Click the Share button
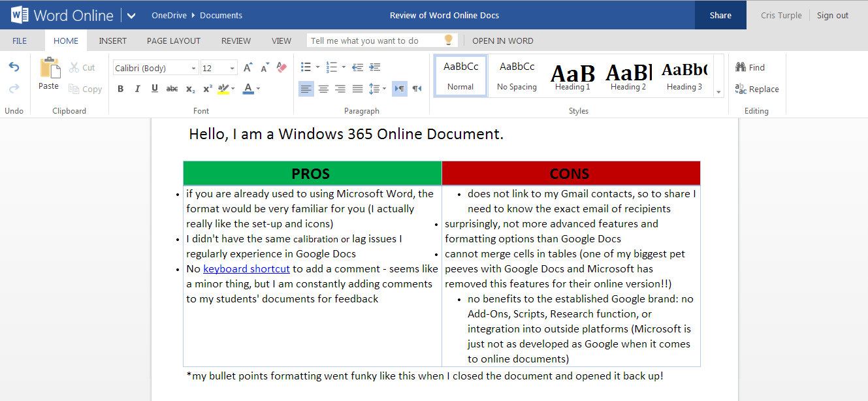868x401 pixels. [x=720, y=15]
